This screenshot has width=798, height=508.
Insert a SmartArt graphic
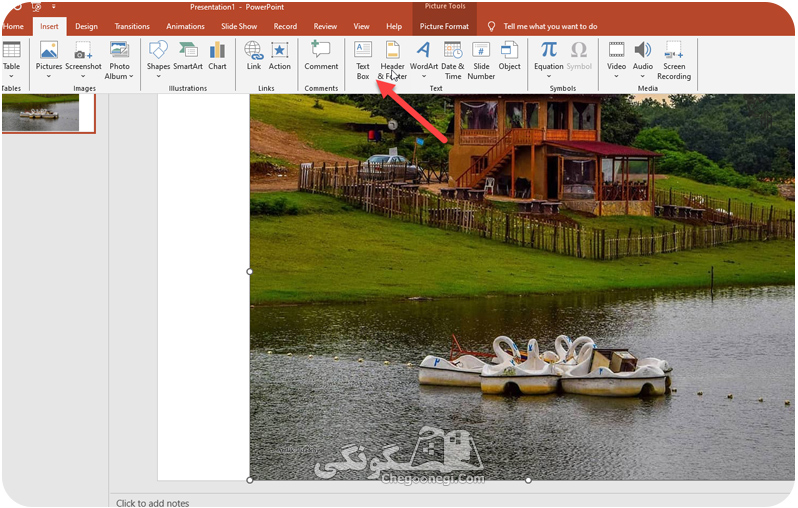pos(188,50)
